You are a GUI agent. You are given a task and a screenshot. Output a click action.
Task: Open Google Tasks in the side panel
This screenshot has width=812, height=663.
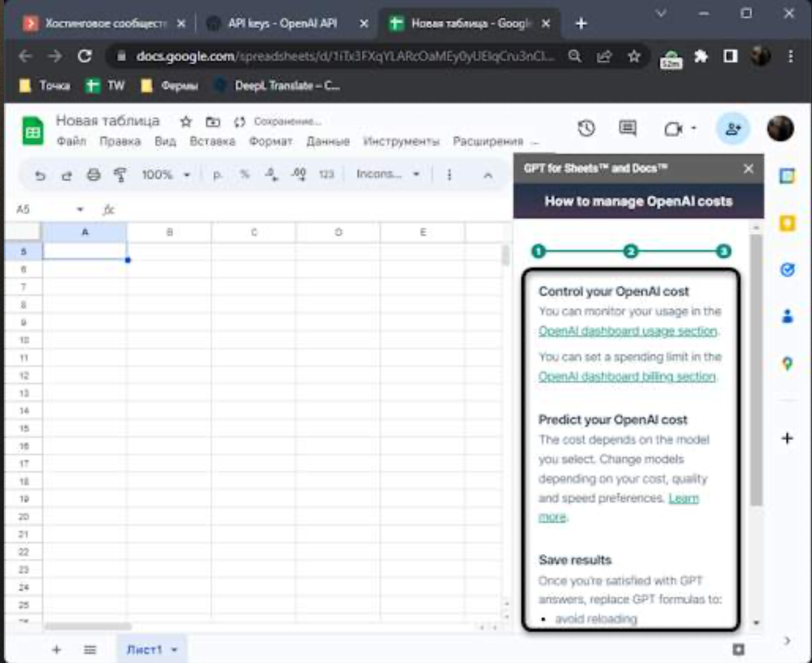(x=788, y=270)
